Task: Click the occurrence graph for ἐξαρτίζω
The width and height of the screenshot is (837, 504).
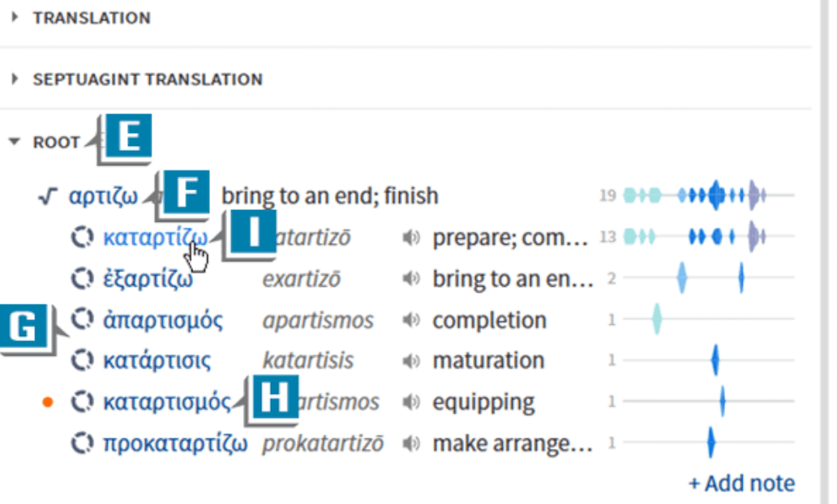Action: pyautogui.click(x=708, y=278)
